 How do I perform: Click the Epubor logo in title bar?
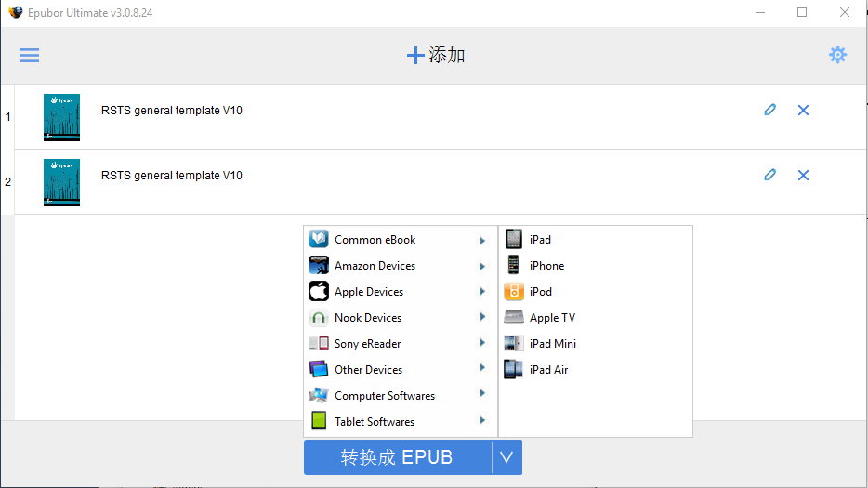coord(16,12)
